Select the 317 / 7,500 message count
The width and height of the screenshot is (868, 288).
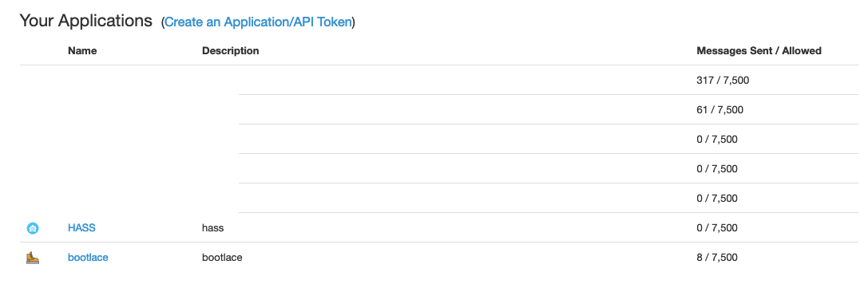coord(723,80)
